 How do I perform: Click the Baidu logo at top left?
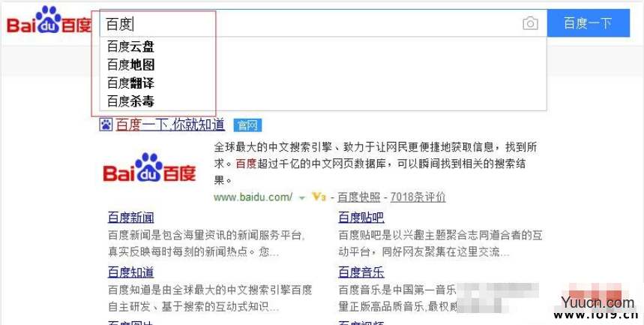point(49,20)
